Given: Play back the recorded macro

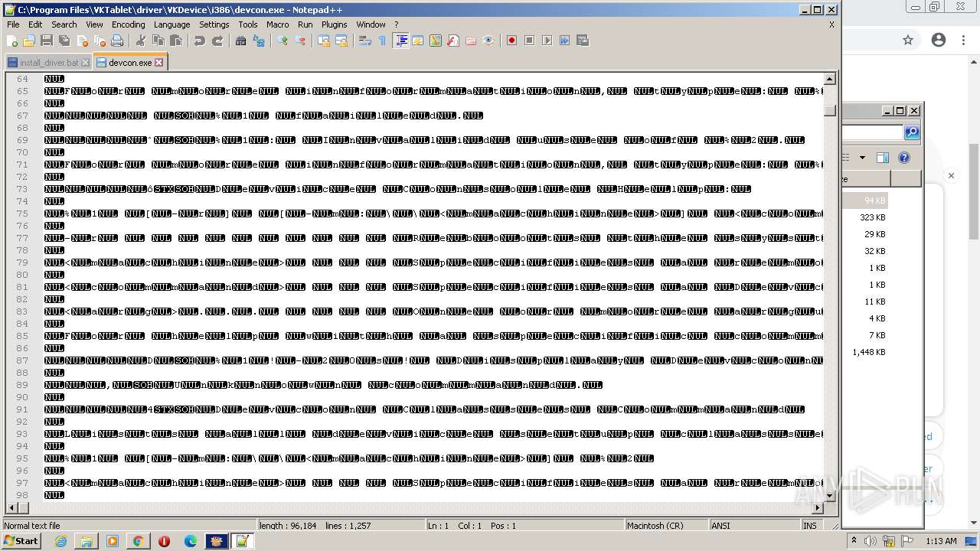Looking at the screenshot, I should [x=547, y=41].
